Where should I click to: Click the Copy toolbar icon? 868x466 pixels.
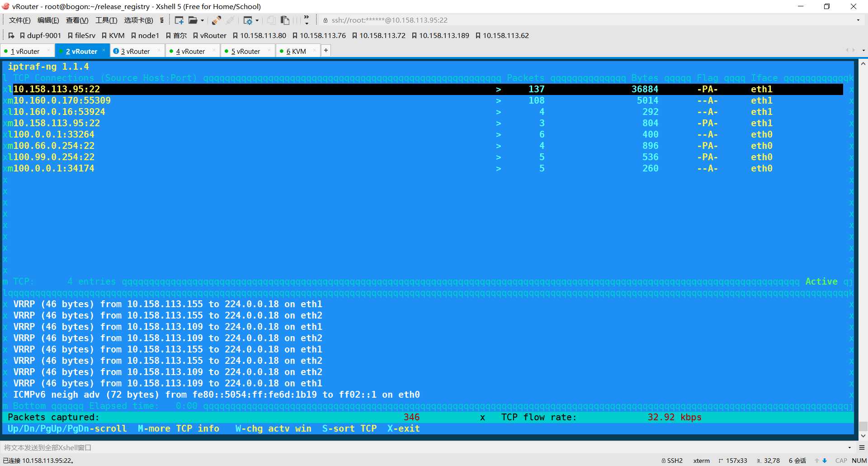[271, 20]
